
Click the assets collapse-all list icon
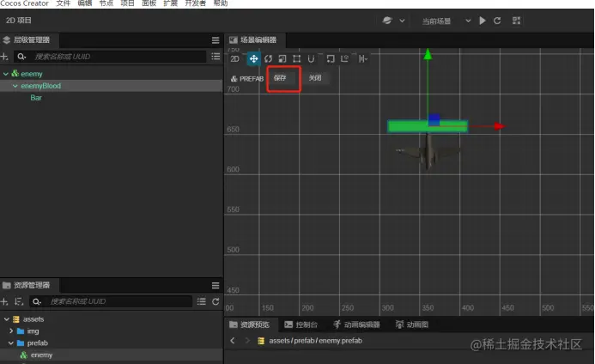202,301
